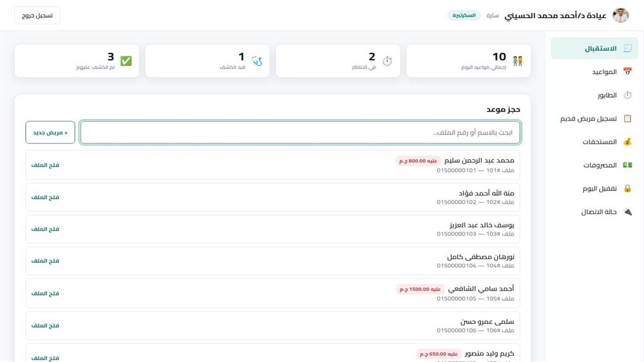Click the في الانتظار label
The image size is (644, 362).
(x=363, y=67)
